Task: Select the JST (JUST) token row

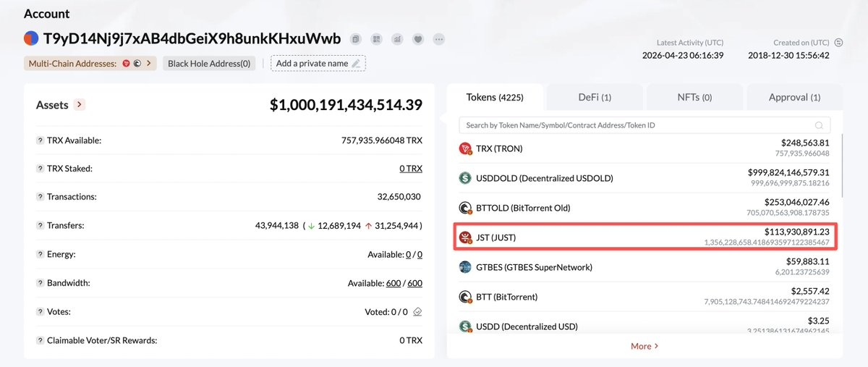Action: pos(645,237)
